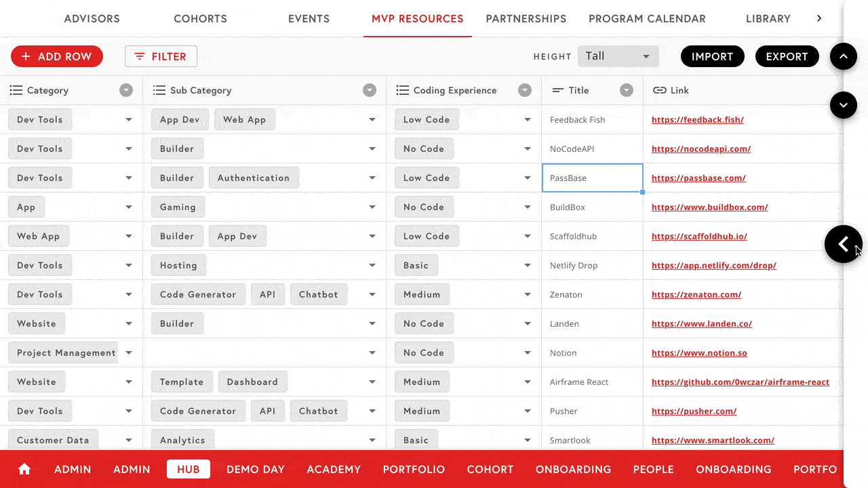The width and height of the screenshot is (868, 488).
Task: Expand Coding Experience dropdown in PassBase row
Action: coord(528,178)
